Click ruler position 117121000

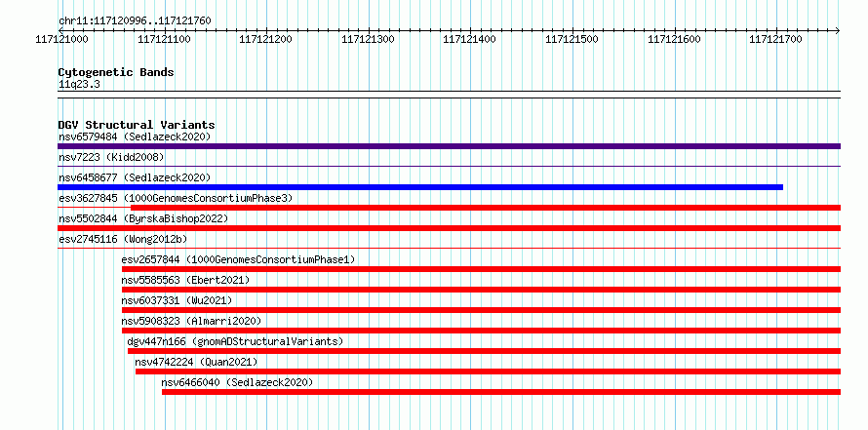(62, 39)
